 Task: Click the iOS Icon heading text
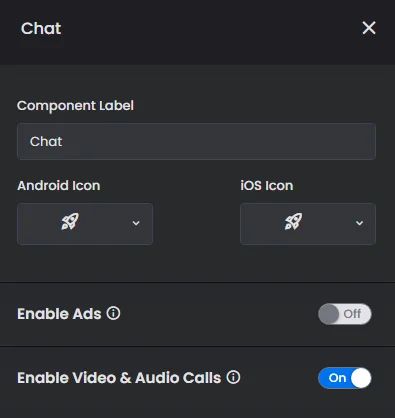(x=267, y=186)
